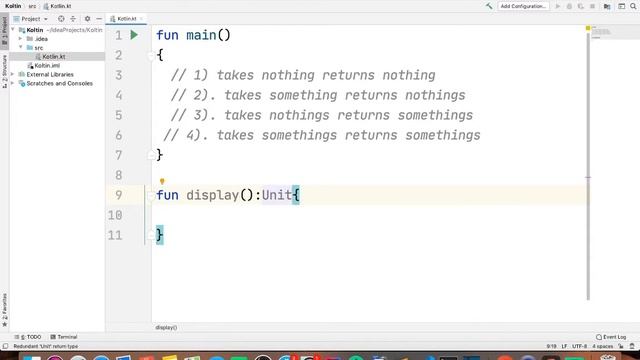Viewport: 640px width, 360px height.
Task: Click the editor vertical scrollbar
Action: (x=588, y=167)
